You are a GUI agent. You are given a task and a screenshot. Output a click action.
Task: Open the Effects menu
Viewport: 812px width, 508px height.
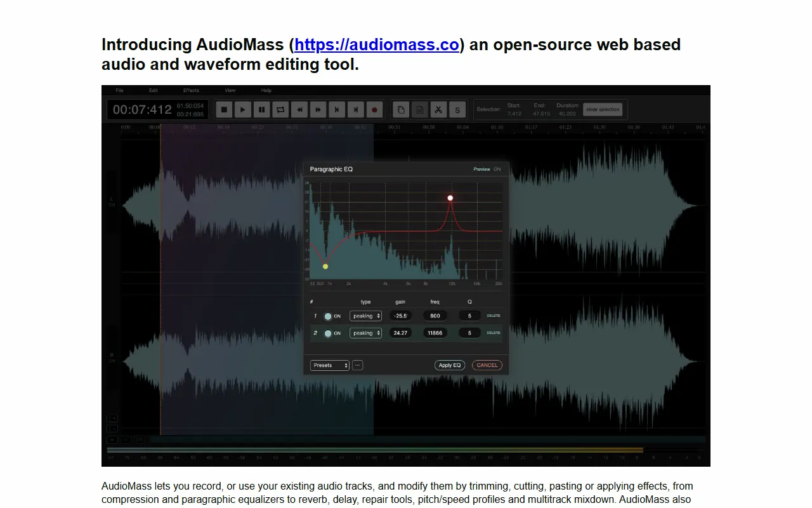pyautogui.click(x=191, y=90)
